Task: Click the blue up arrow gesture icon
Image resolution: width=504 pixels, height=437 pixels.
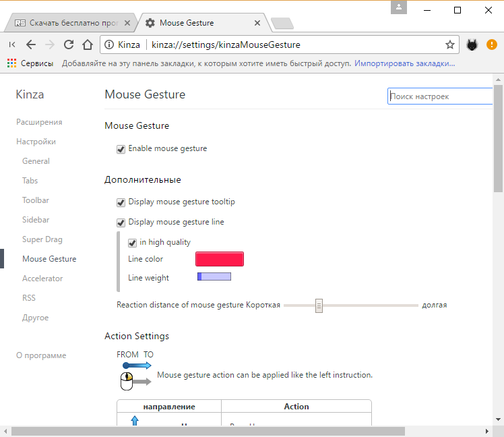Action: click(x=135, y=420)
